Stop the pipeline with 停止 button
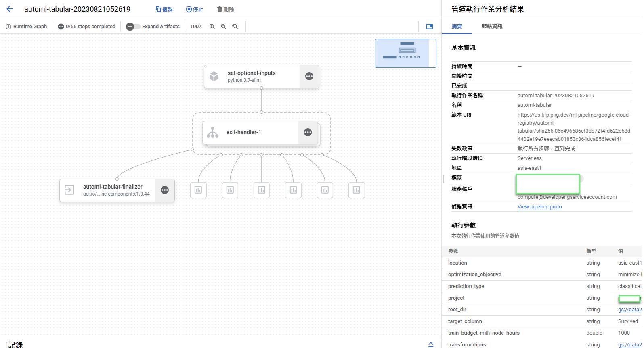This screenshot has height=348, width=644. pyautogui.click(x=194, y=9)
